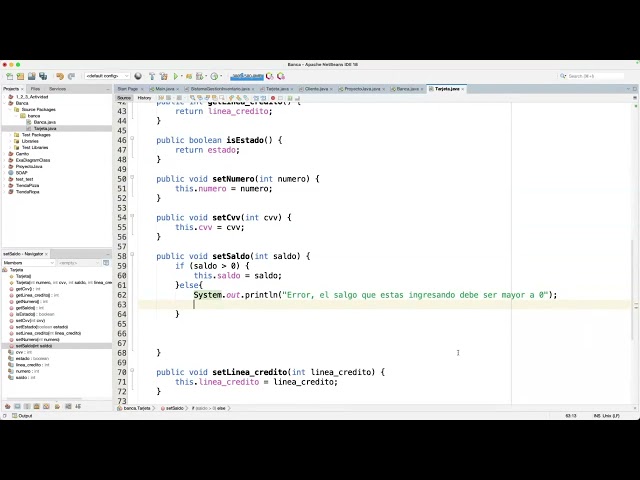Viewport: 640px width, 480px height.
Task: Close the Tarjeta.java active tab
Action: tap(463, 89)
